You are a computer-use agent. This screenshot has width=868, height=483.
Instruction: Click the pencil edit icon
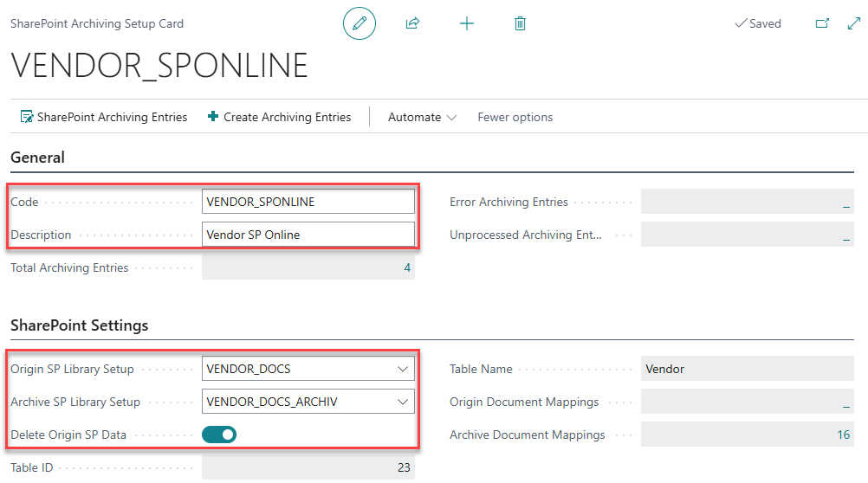(360, 23)
